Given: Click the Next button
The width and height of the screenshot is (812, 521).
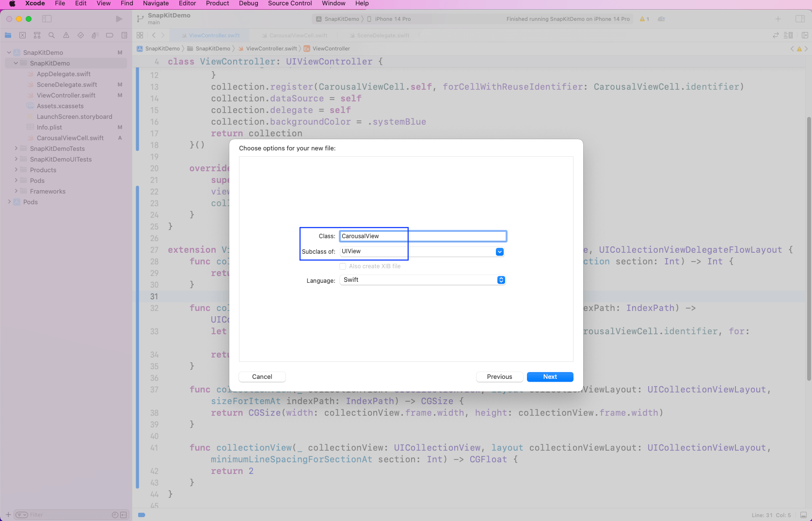Looking at the screenshot, I should [550, 377].
